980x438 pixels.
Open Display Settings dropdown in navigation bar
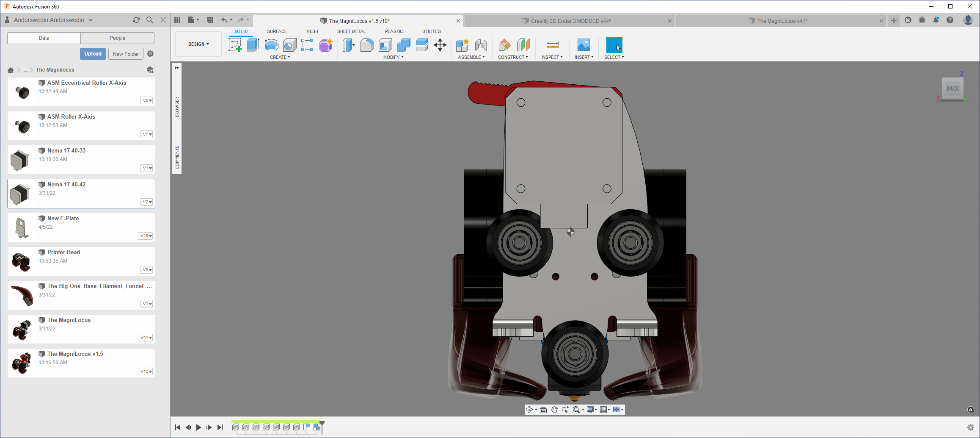tap(592, 410)
